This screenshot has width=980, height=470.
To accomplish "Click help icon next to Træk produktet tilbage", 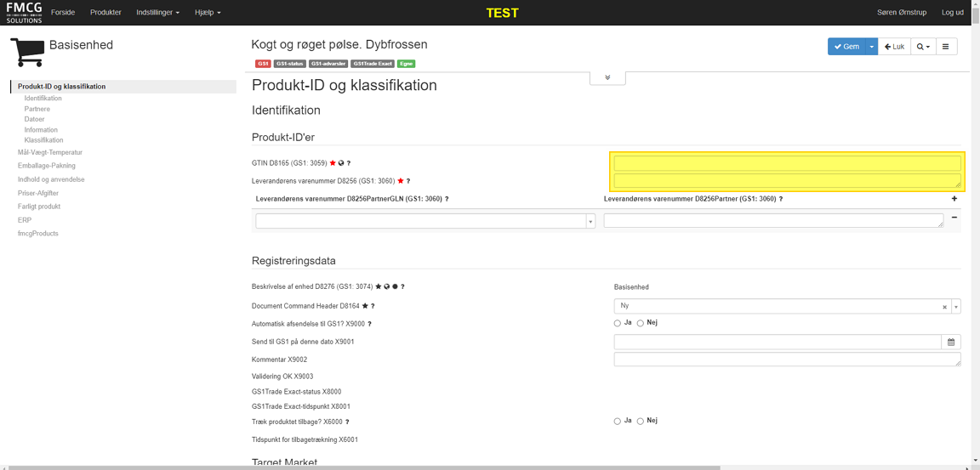I will (x=347, y=422).
